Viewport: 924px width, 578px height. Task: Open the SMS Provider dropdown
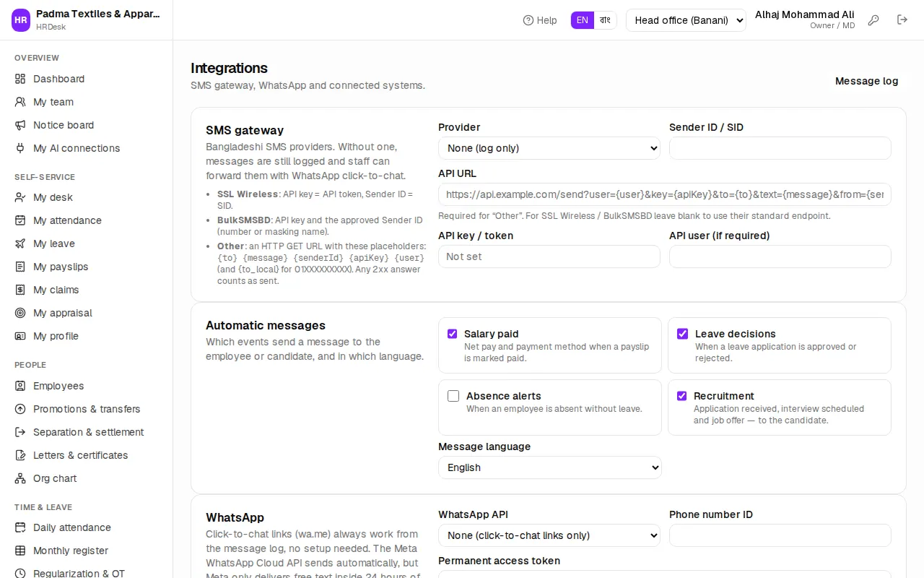point(549,148)
